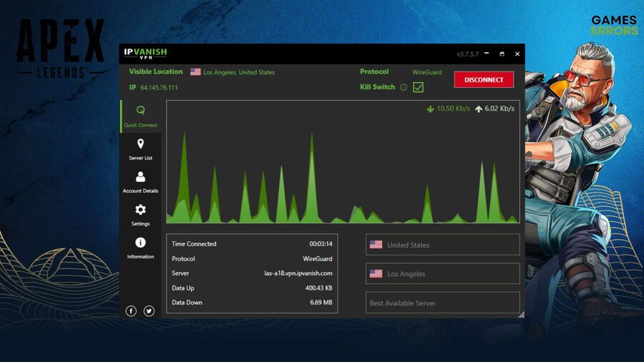Open the Los Angeles city dropdown

point(443,273)
